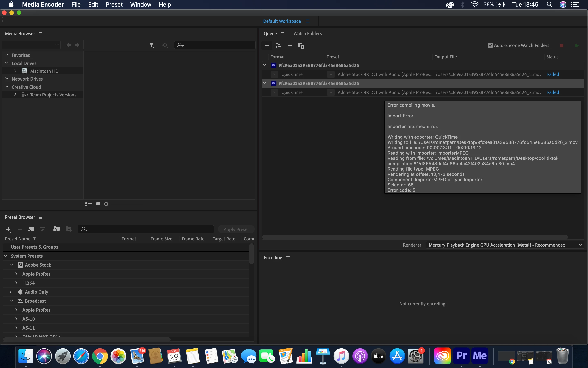
Task: Switch to the Watch Folders tab
Action: click(x=307, y=34)
